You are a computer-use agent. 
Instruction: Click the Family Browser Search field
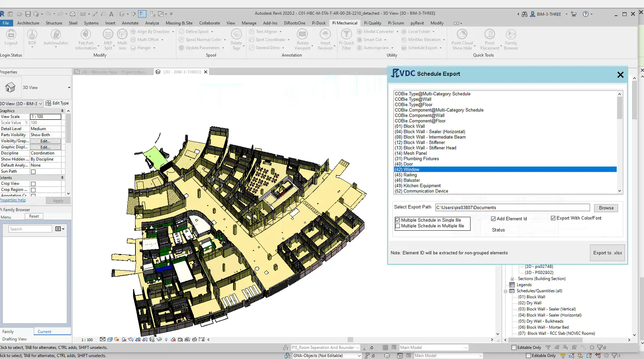click(30, 229)
